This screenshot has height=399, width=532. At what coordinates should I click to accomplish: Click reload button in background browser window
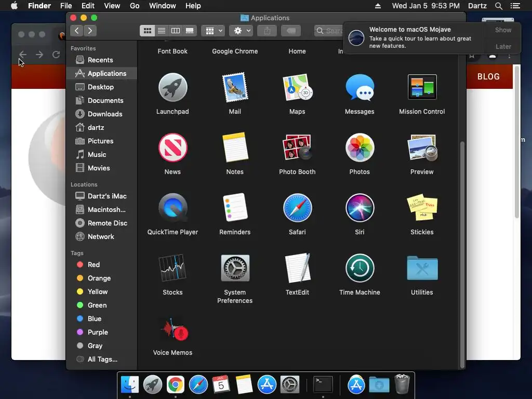click(x=56, y=54)
